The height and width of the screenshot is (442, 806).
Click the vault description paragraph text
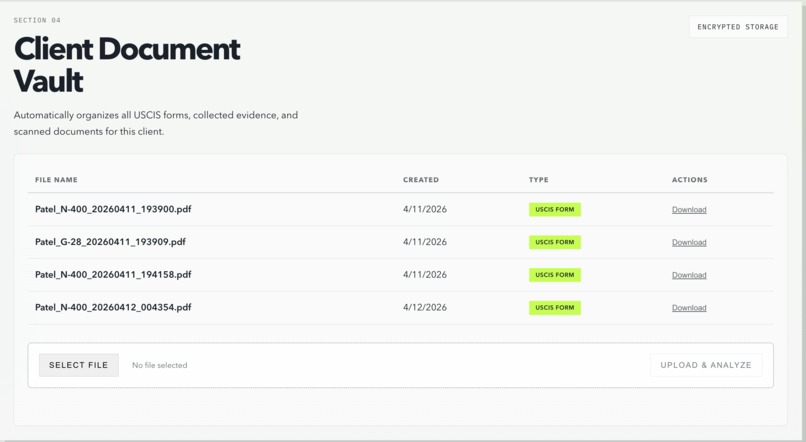point(156,123)
